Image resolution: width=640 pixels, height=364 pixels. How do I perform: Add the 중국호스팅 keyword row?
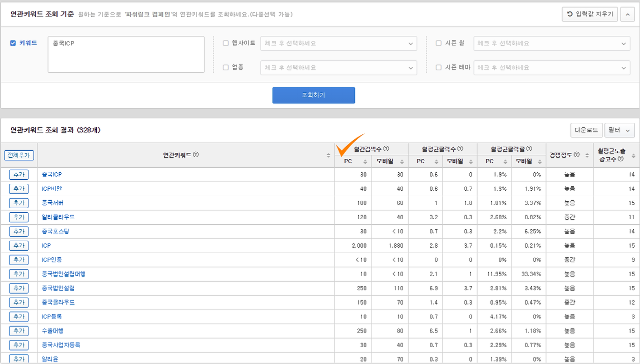(x=18, y=231)
